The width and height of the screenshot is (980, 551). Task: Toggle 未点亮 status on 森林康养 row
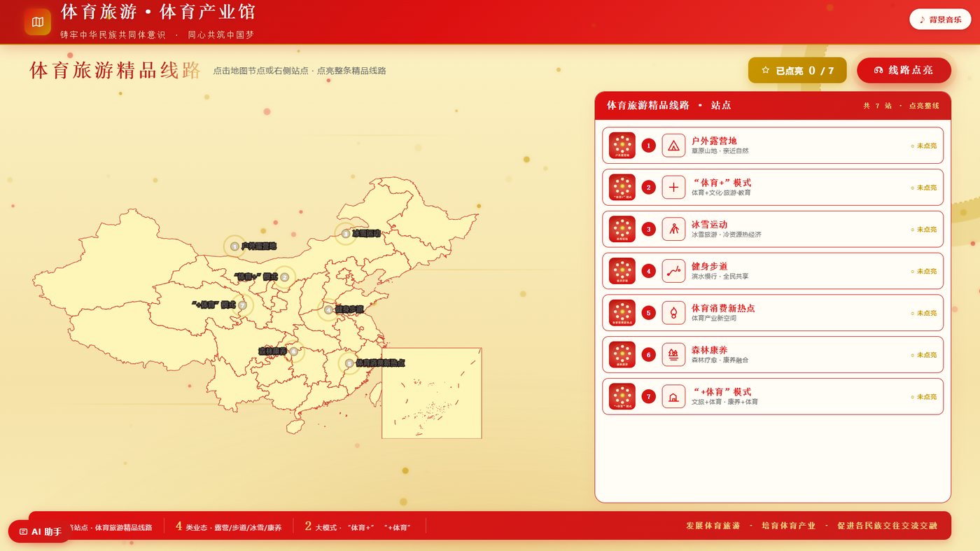click(x=923, y=355)
